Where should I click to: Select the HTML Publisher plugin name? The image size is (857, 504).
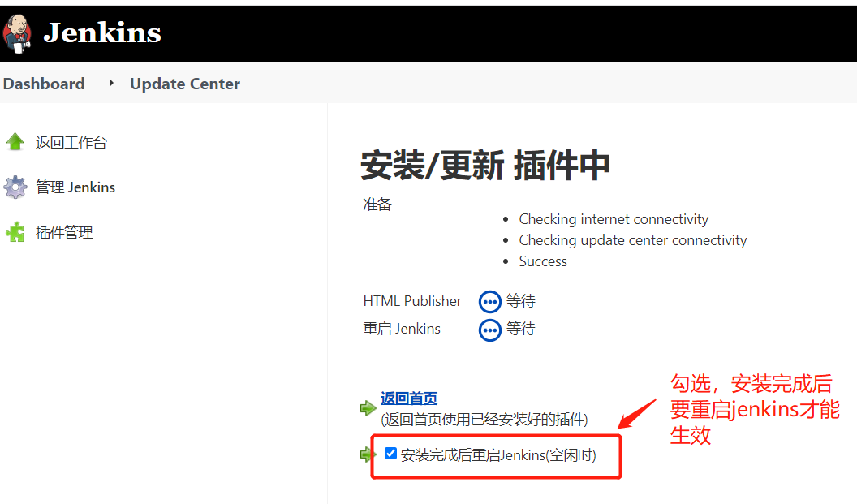pyautogui.click(x=412, y=300)
